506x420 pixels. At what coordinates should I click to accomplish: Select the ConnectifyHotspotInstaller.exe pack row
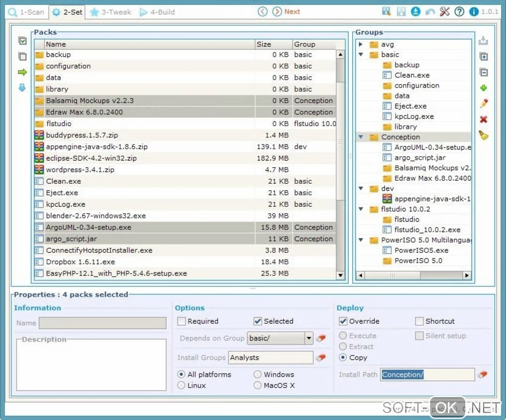pyautogui.click(x=185, y=250)
